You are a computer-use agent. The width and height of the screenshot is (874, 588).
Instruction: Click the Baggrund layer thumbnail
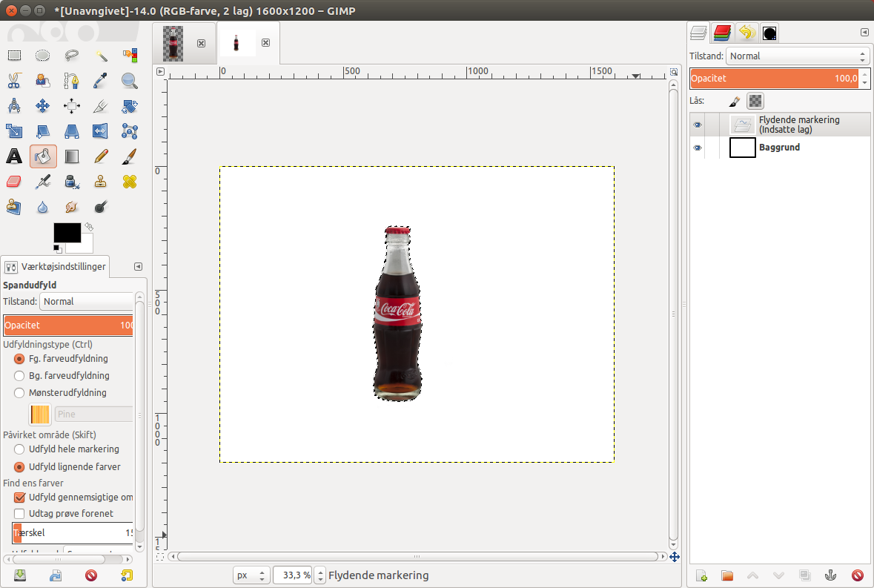(x=743, y=148)
